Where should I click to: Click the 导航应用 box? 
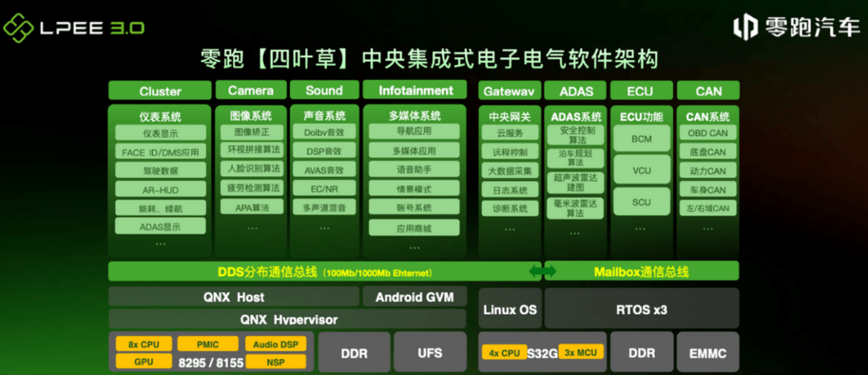pos(414,131)
